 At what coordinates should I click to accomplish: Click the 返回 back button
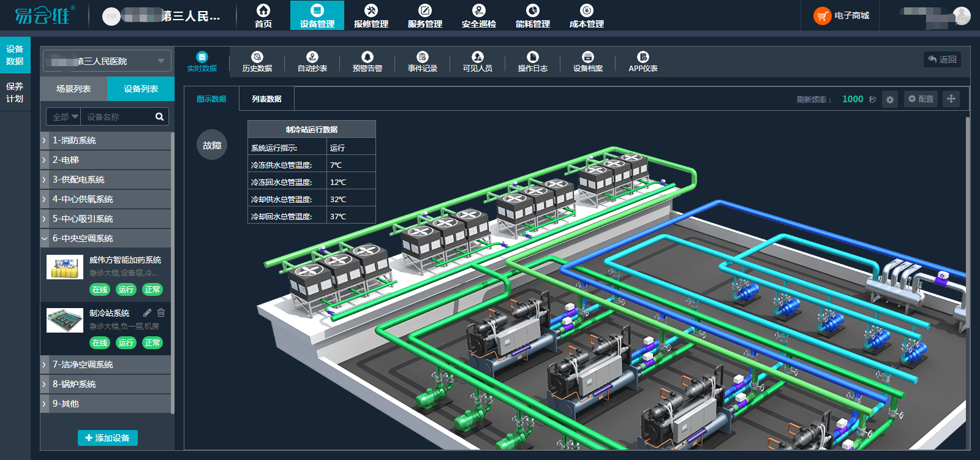tap(942, 59)
